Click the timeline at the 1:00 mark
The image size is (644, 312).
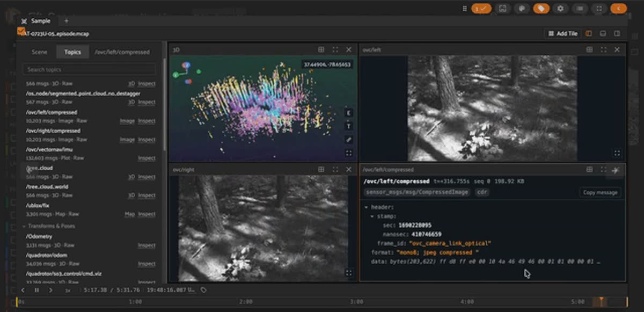tap(135, 302)
